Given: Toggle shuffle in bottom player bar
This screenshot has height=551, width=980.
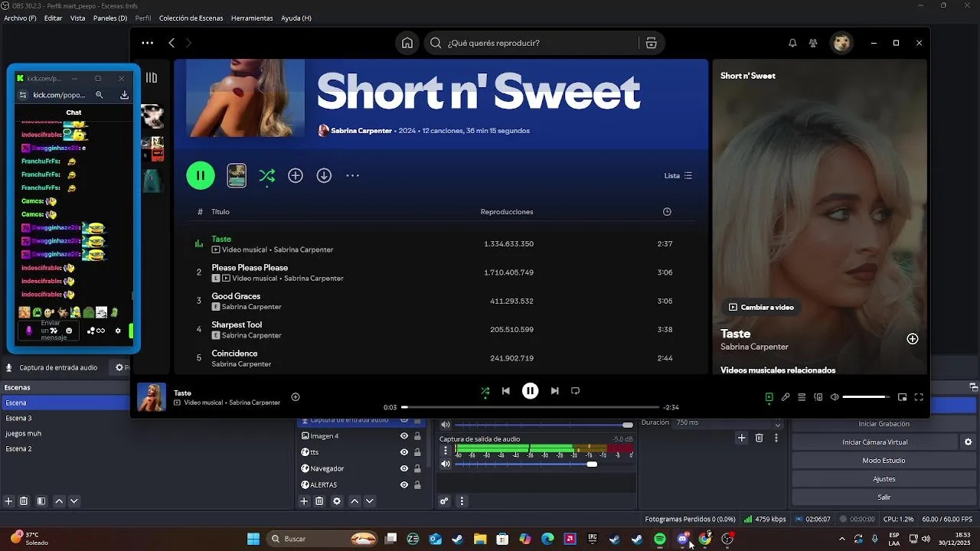Looking at the screenshot, I should tap(485, 391).
